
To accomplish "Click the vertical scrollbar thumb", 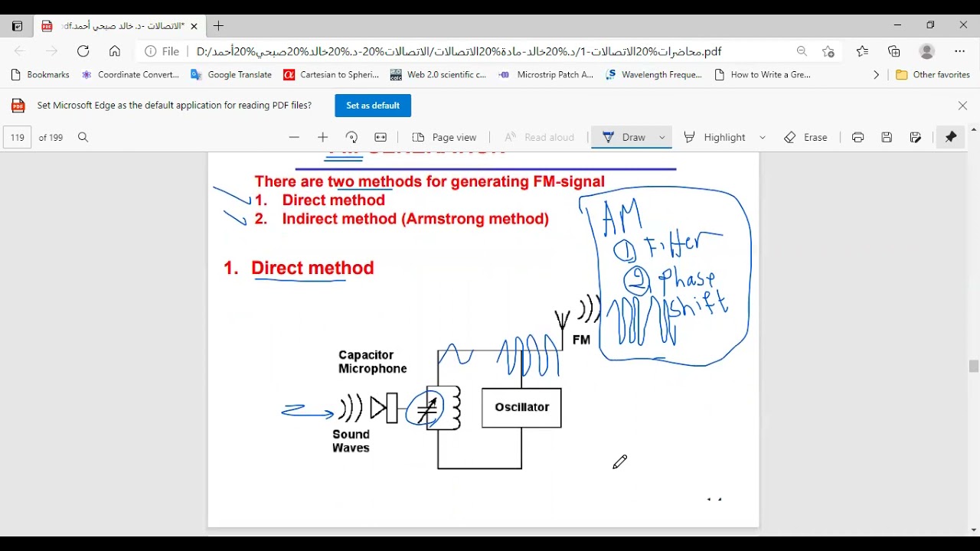I will point(974,367).
